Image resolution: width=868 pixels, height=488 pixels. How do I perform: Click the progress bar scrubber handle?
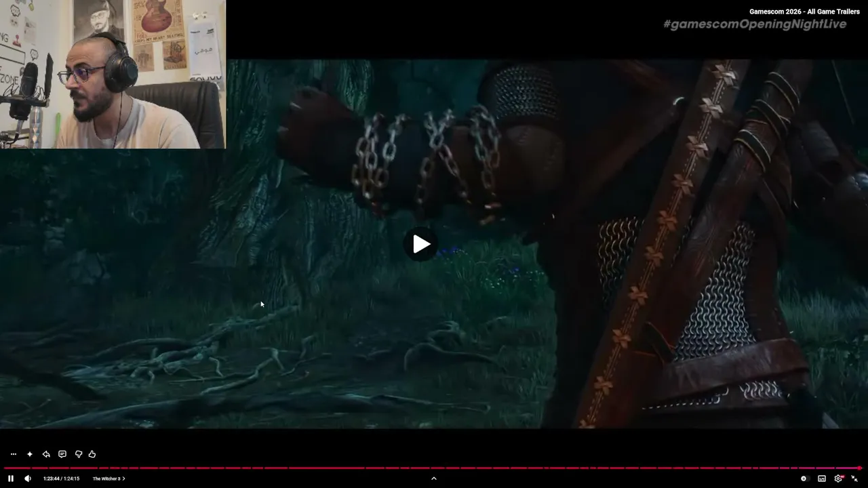[x=859, y=468]
